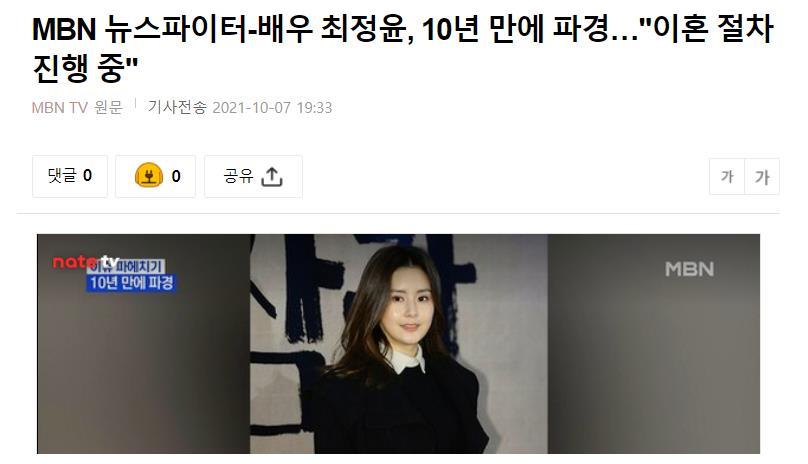Viewport: 808px width, 464px height.
Task: Click the comment count in 댓글 button
Action: click(88, 176)
